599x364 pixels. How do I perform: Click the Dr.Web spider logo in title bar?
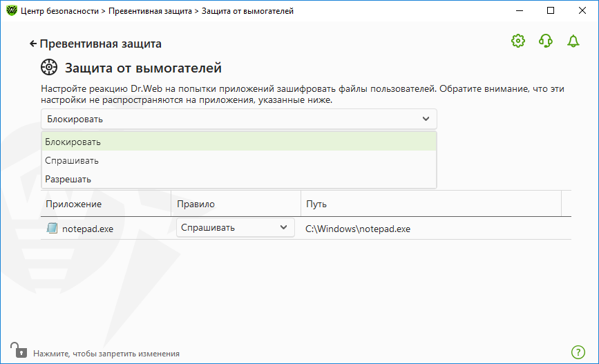pyautogui.click(x=12, y=10)
